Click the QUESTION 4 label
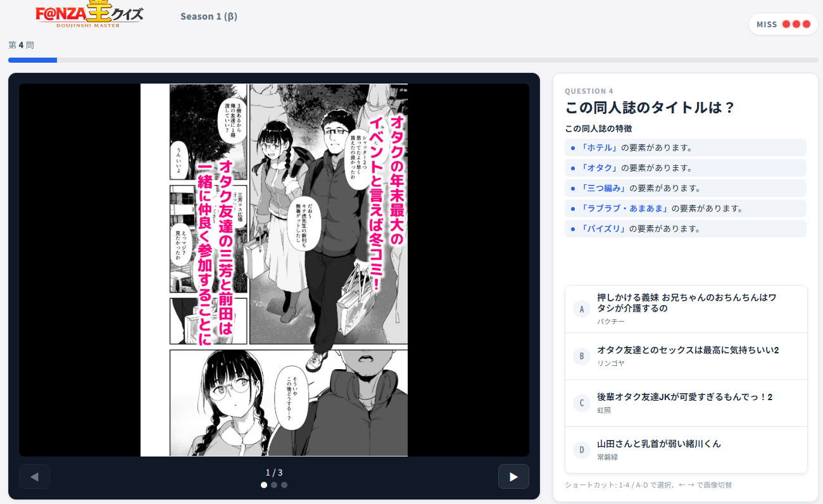The height and width of the screenshot is (504, 823). coord(589,91)
